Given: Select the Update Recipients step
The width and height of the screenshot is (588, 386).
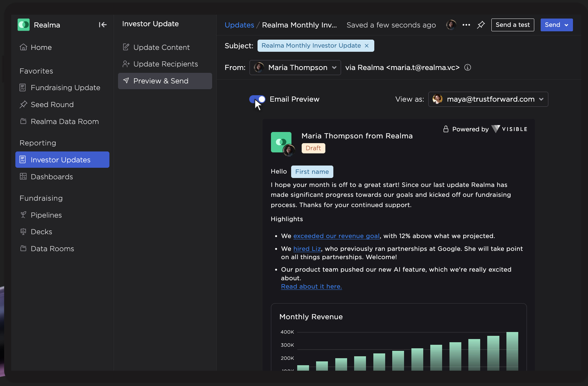Looking at the screenshot, I should coord(165,64).
